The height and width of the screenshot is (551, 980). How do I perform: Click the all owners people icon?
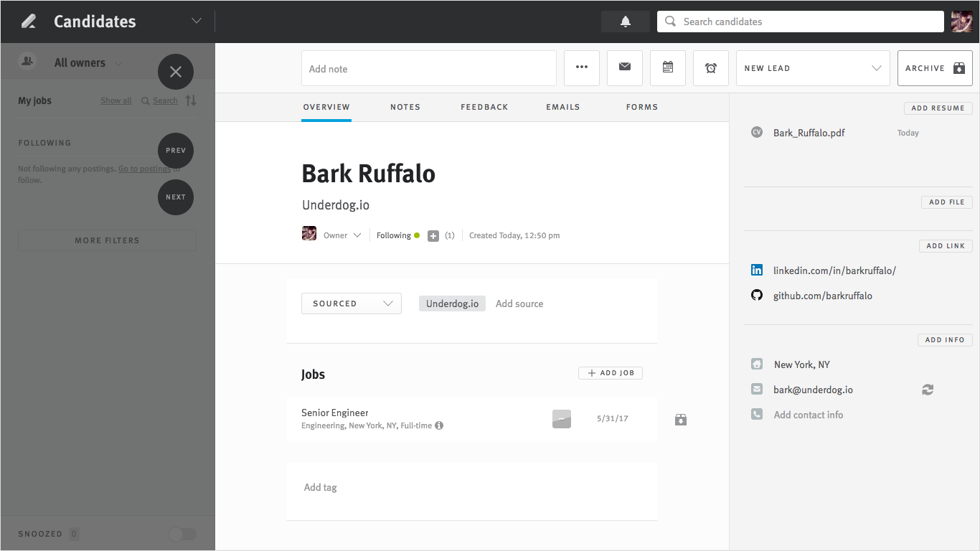tap(27, 62)
